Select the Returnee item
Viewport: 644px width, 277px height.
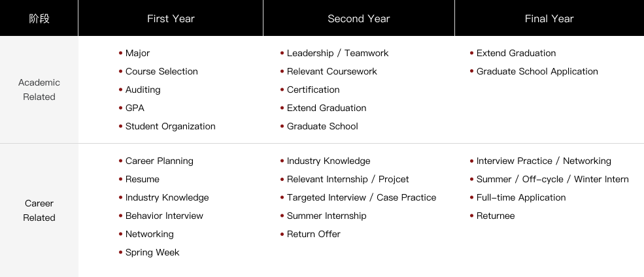496,216
